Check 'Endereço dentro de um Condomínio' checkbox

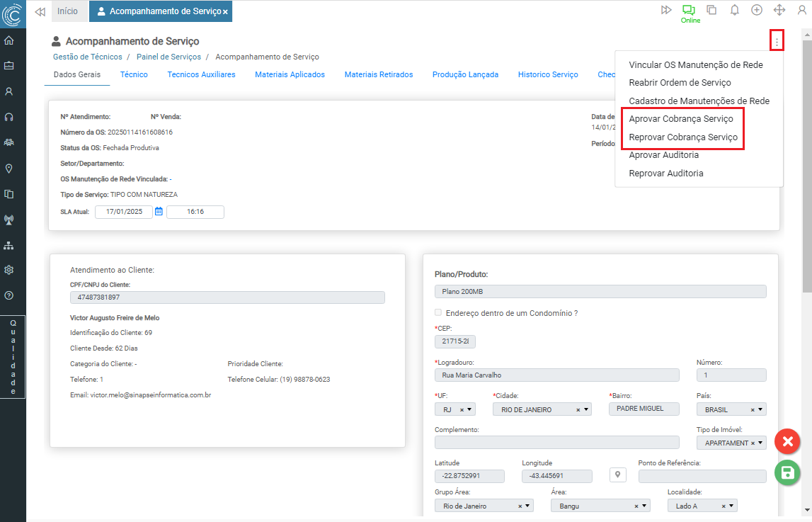[x=438, y=312]
